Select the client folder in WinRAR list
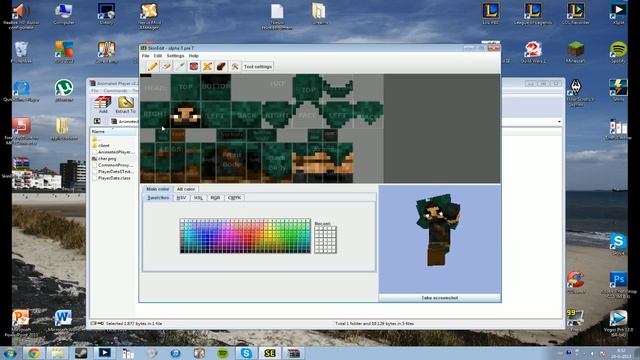Image resolution: width=640 pixels, height=360 pixels. (x=104, y=145)
